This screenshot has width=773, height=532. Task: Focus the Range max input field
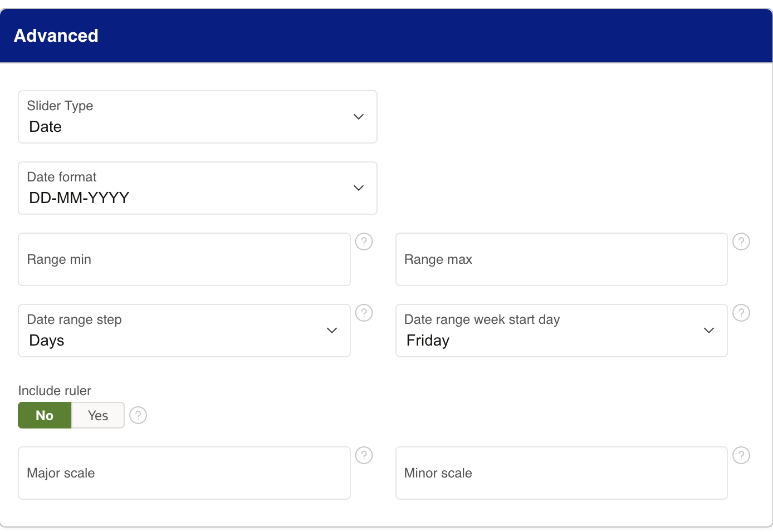tap(561, 259)
